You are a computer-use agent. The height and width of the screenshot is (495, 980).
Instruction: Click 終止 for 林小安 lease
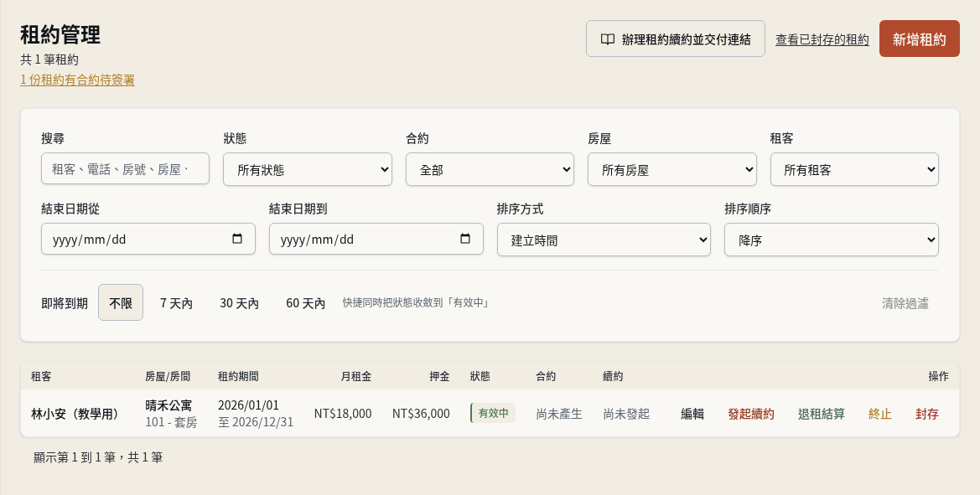pyautogui.click(x=880, y=413)
